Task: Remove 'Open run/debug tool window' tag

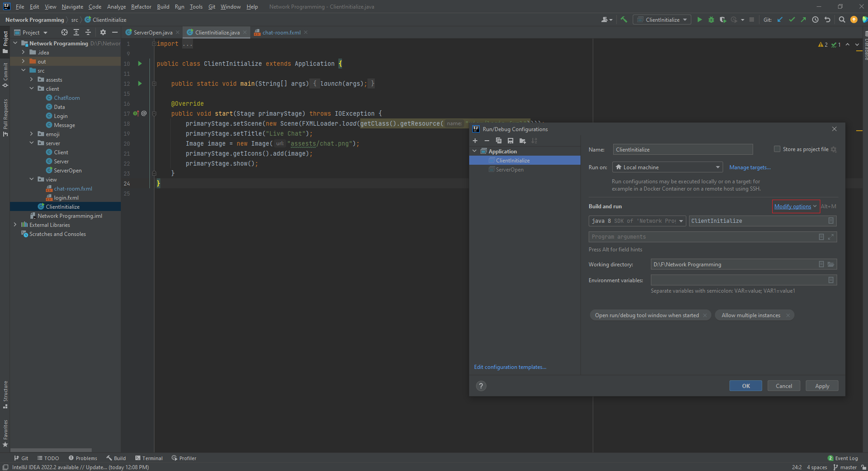Action: [705, 315]
